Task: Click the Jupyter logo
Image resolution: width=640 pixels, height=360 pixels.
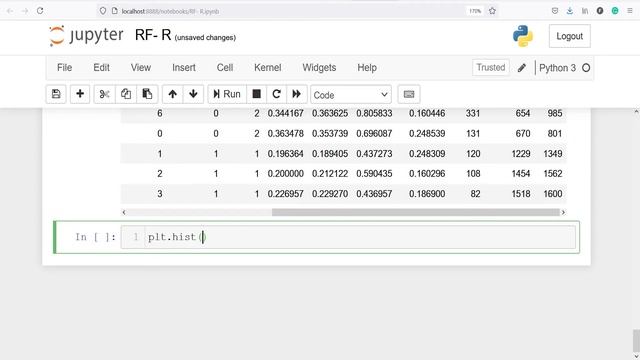Action: coord(86,36)
